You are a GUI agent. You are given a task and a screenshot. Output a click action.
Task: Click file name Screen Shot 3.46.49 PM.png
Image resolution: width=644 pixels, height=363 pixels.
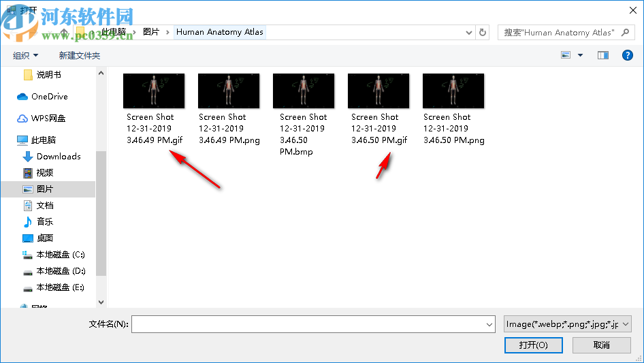pyautogui.click(x=229, y=129)
